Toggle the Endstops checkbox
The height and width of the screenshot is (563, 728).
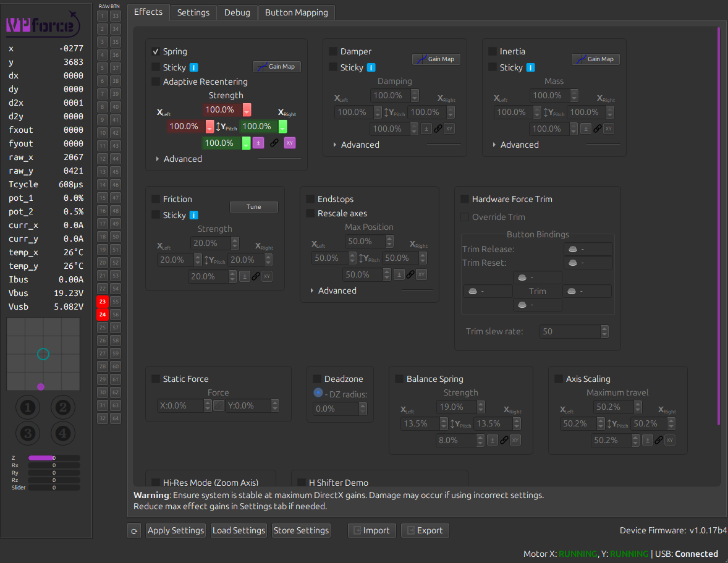pyautogui.click(x=310, y=198)
